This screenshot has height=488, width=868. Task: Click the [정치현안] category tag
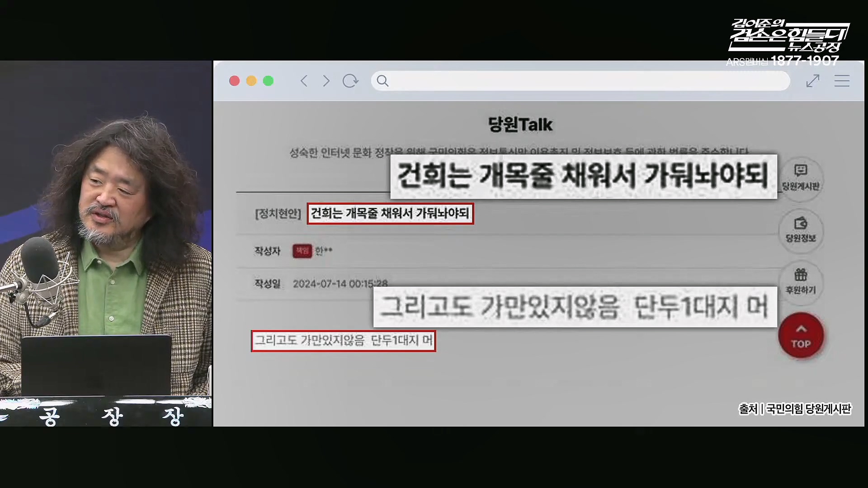coord(278,214)
